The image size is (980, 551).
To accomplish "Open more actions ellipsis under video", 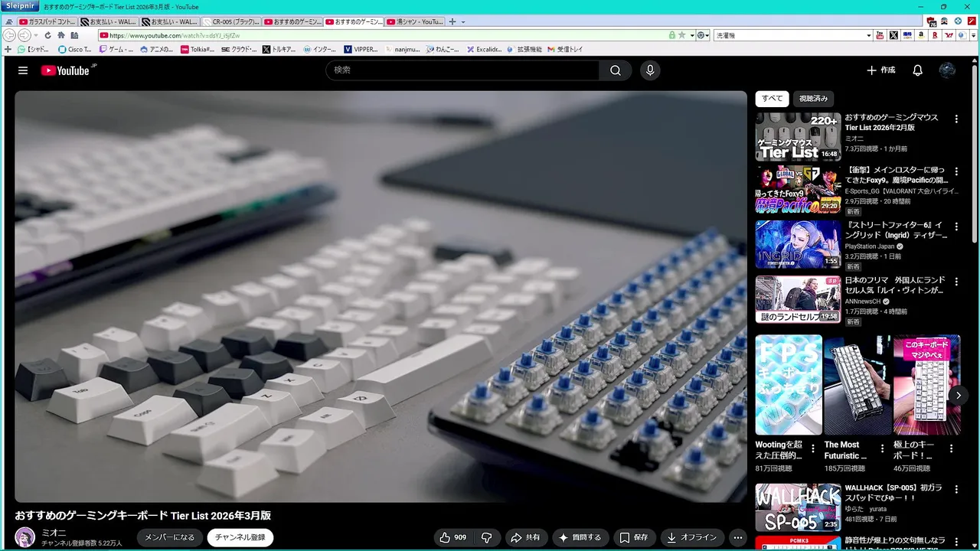I will point(737,537).
